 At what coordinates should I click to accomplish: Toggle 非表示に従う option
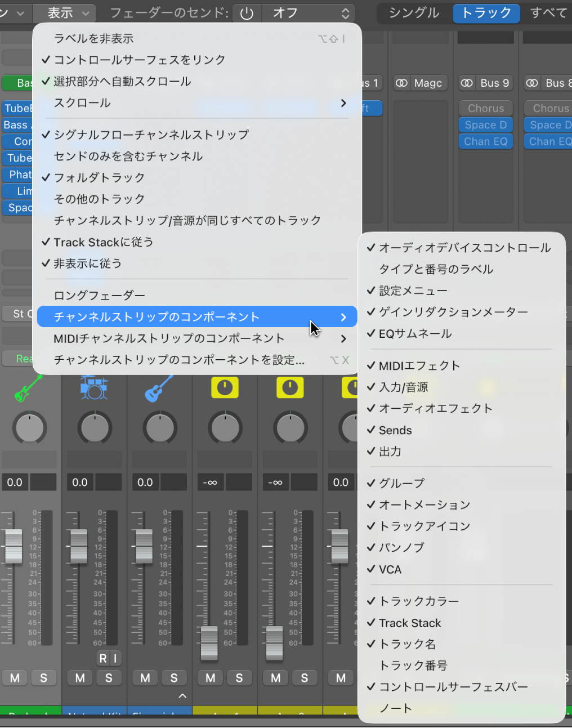[197, 263]
